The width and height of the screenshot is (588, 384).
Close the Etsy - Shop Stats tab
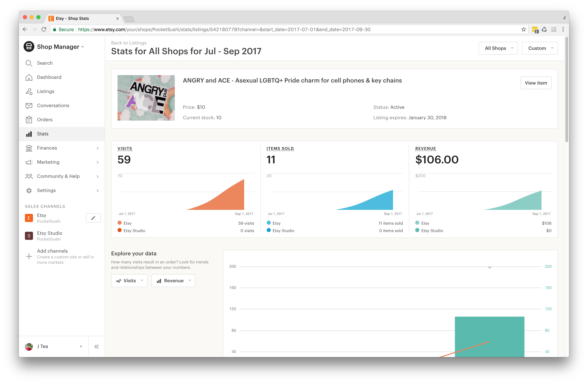click(117, 19)
